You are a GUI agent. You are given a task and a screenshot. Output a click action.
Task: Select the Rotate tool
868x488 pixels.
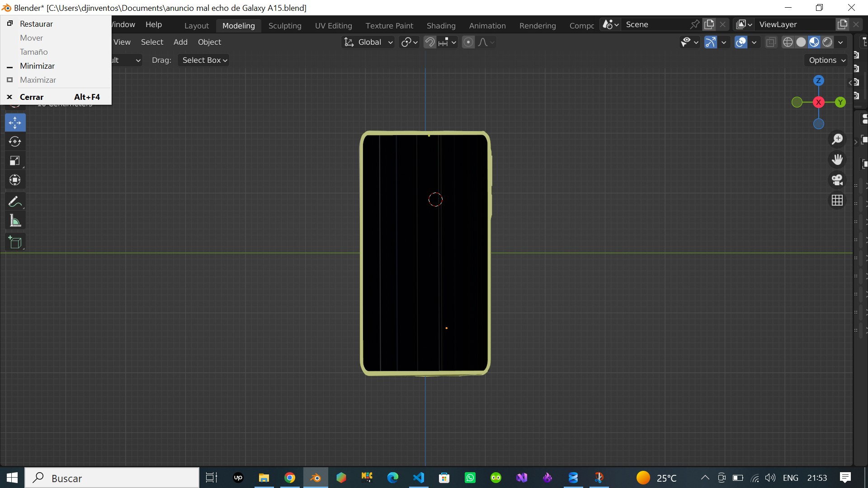click(x=15, y=142)
